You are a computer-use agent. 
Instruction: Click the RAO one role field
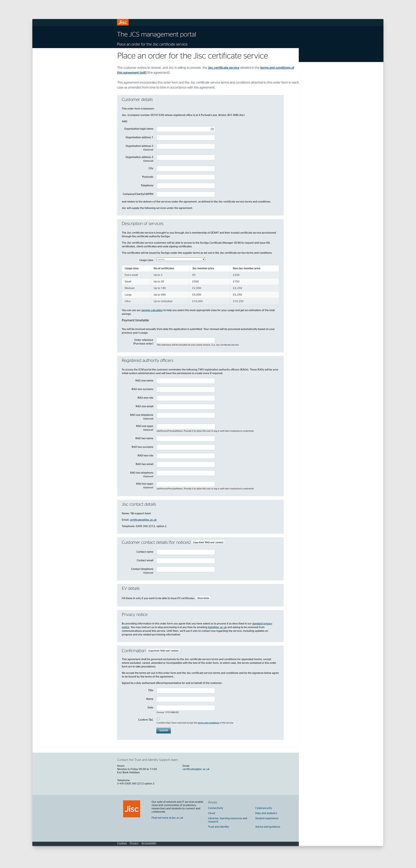[186, 398]
